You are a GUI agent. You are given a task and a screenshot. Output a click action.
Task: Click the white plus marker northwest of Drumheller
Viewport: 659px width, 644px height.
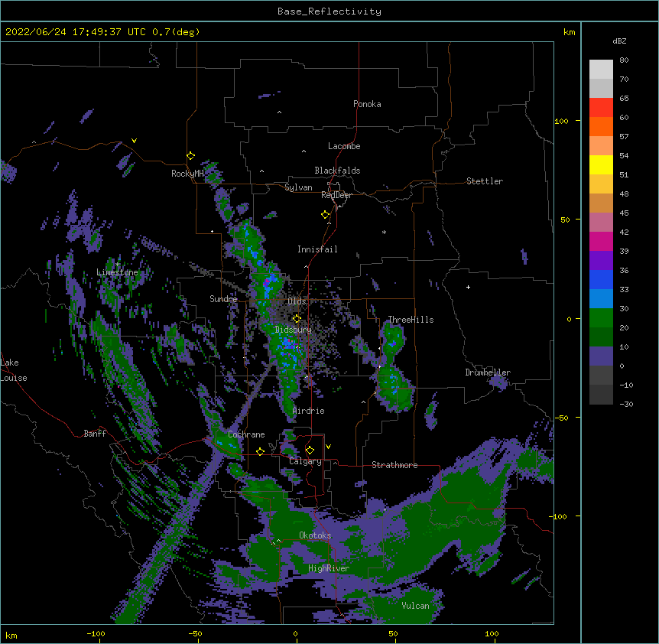pos(468,287)
